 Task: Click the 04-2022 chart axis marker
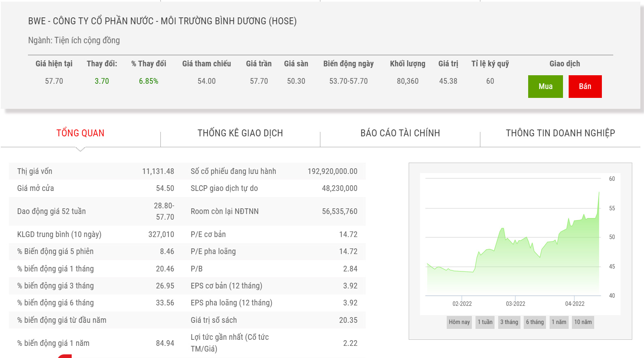point(574,304)
